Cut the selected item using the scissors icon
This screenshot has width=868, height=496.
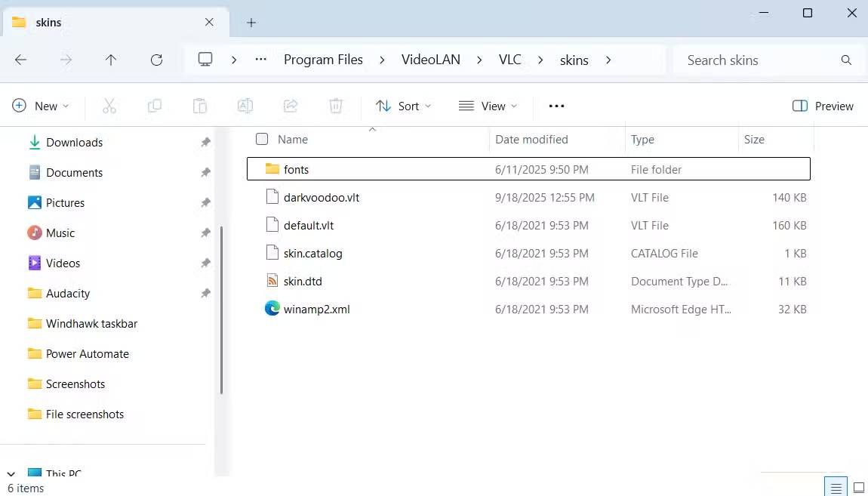tap(109, 106)
